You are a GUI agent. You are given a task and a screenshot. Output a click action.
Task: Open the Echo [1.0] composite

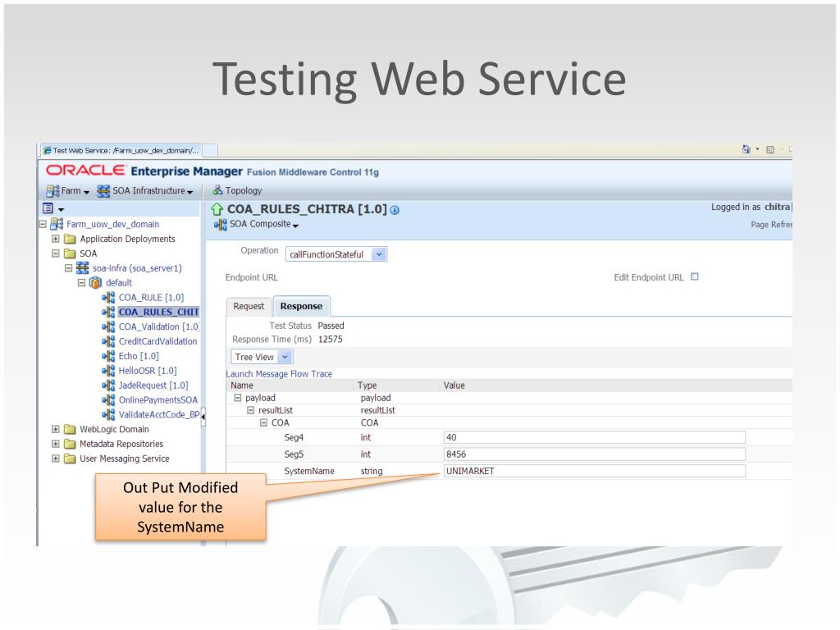139,356
